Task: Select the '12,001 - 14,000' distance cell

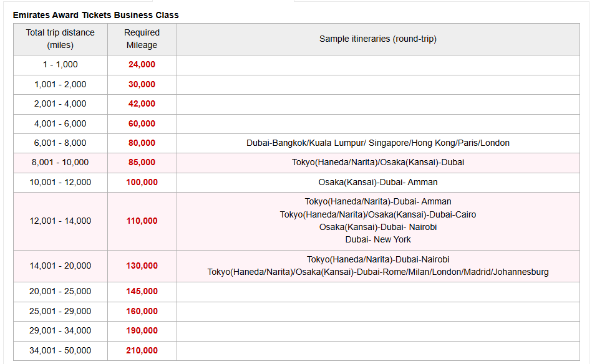Action: pos(61,221)
